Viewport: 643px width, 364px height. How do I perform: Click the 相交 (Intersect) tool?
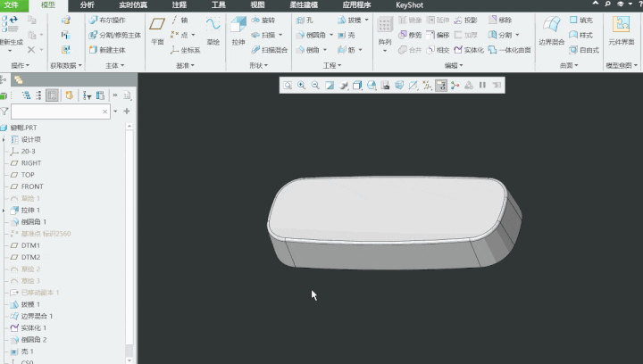point(438,50)
